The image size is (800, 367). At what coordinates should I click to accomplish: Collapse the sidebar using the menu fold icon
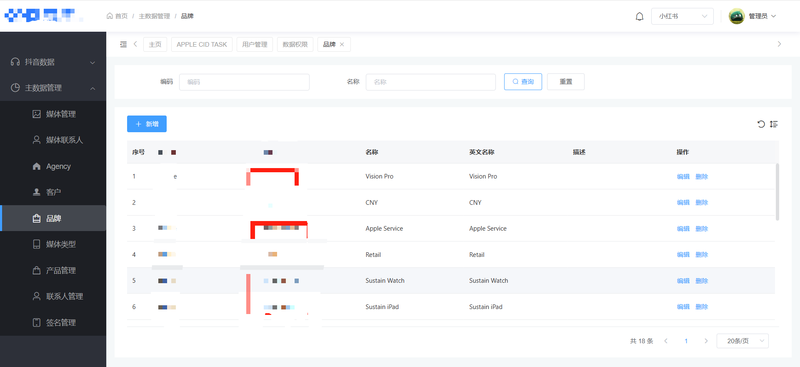point(123,44)
